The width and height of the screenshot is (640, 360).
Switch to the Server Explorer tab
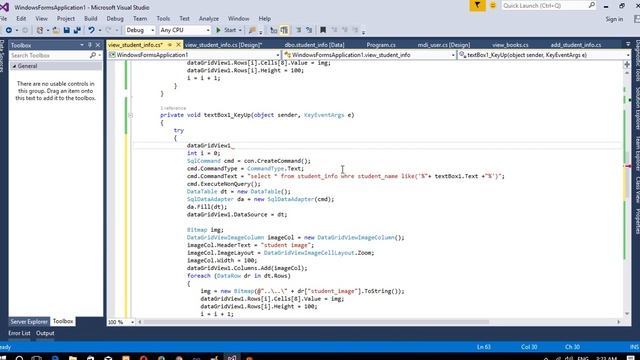(29, 322)
